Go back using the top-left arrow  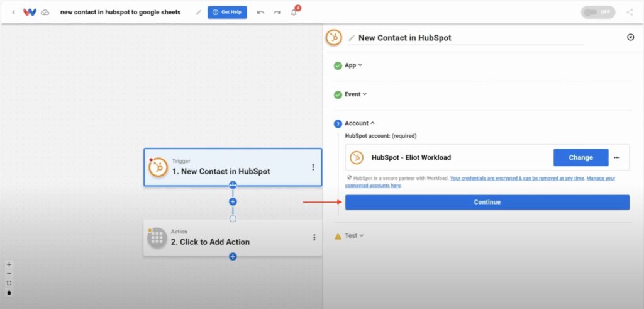point(14,13)
